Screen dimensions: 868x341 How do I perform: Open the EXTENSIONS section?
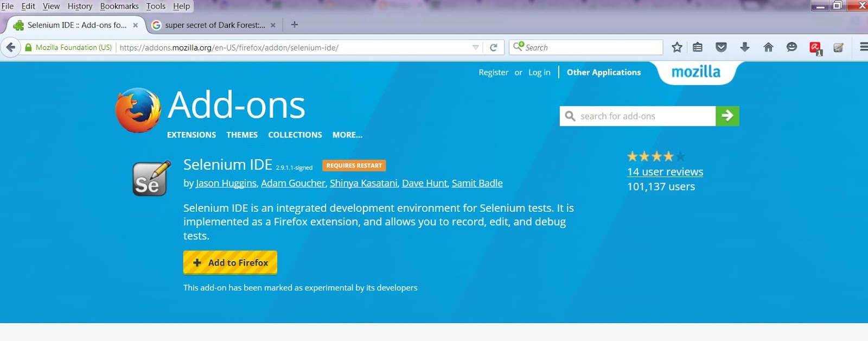(x=192, y=135)
